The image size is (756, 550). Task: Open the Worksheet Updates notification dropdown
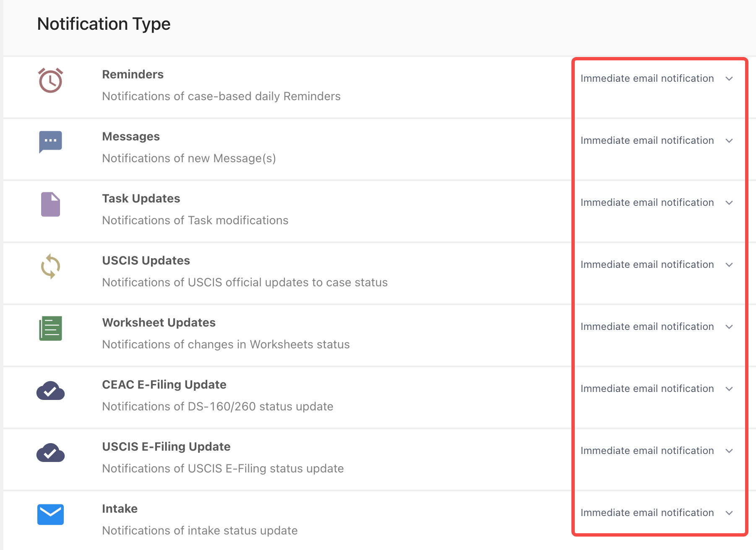tap(657, 327)
